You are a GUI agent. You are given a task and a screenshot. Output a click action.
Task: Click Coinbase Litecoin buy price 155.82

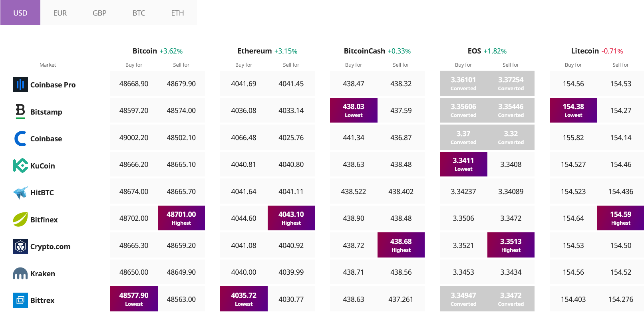click(x=573, y=138)
